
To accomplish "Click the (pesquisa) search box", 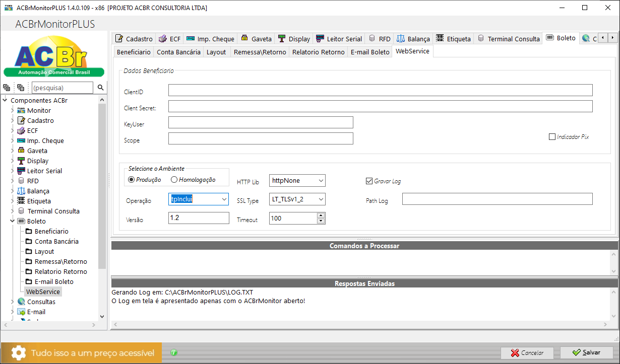I will pyautogui.click(x=62, y=88).
